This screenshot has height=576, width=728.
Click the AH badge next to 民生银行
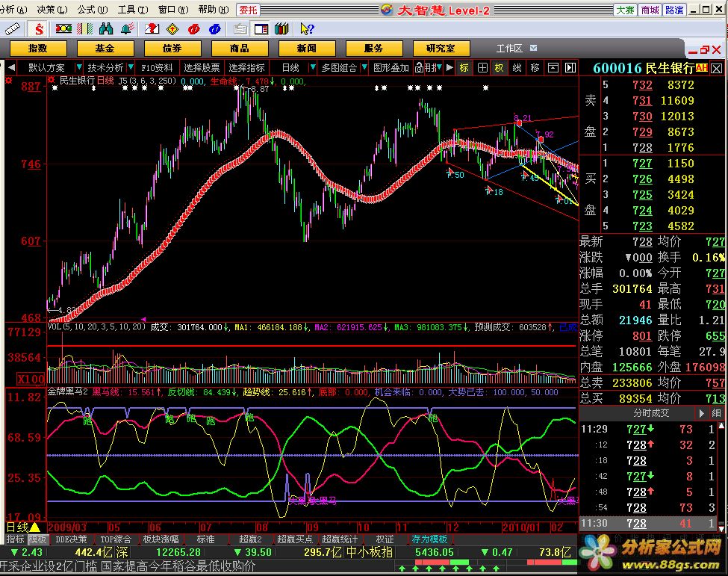(x=702, y=68)
